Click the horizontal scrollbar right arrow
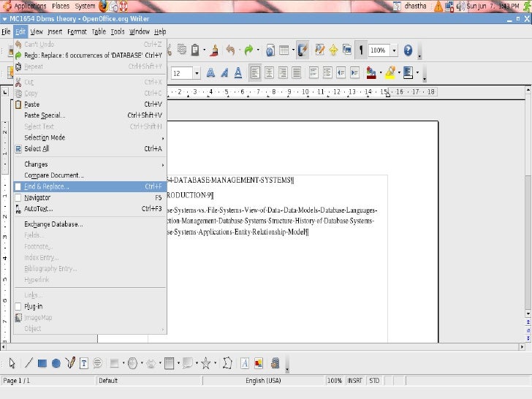532x399 pixels. tap(522, 346)
